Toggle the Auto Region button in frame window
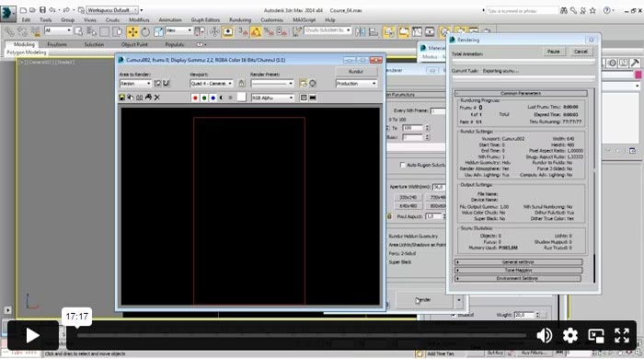The height and width of the screenshot is (359, 644). point(167,84)
